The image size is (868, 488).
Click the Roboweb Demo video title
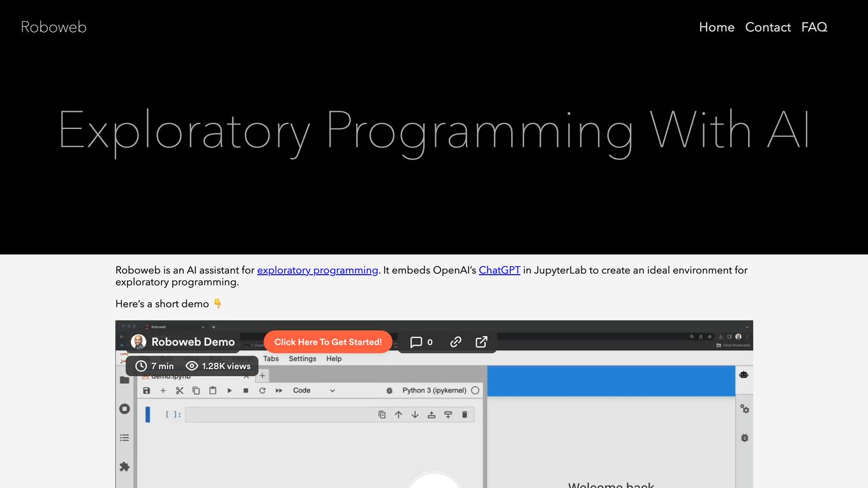click(193, 342)
